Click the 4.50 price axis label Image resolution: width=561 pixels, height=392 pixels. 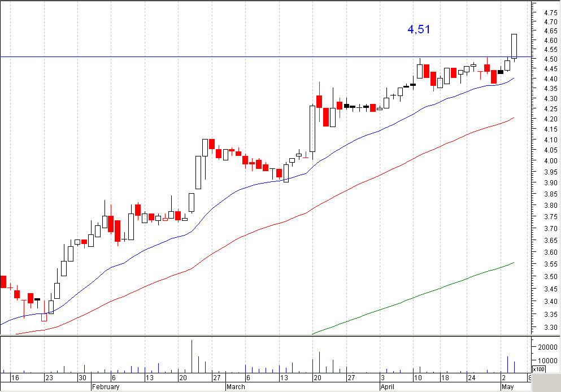(x=550, y=59)
